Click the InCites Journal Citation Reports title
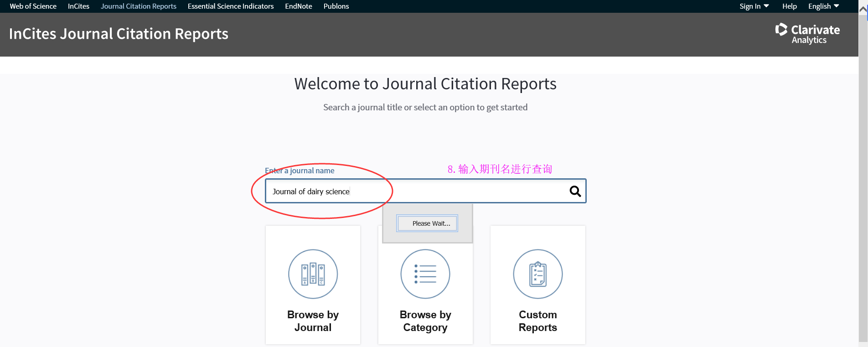This screenshot has width=868, height=347. coord(119,34)
